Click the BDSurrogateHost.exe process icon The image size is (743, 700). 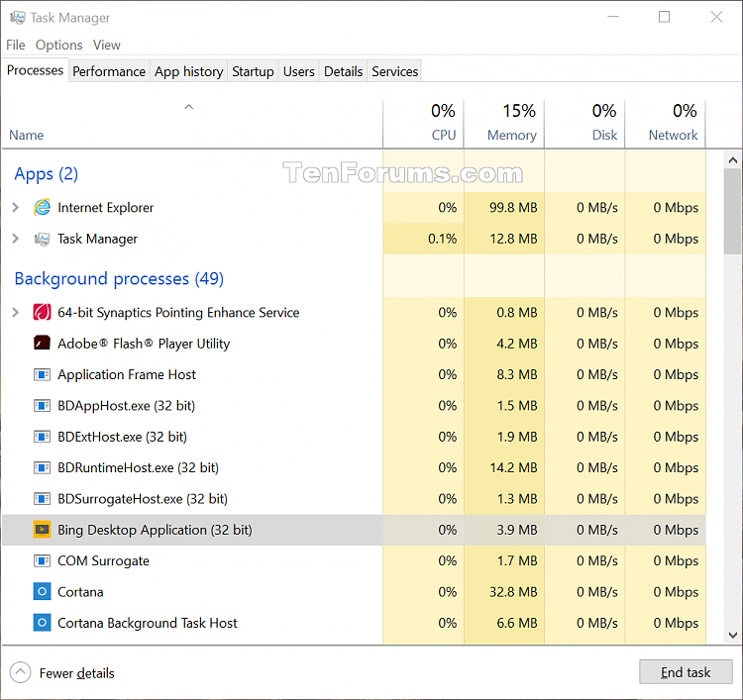coord(43,499)
